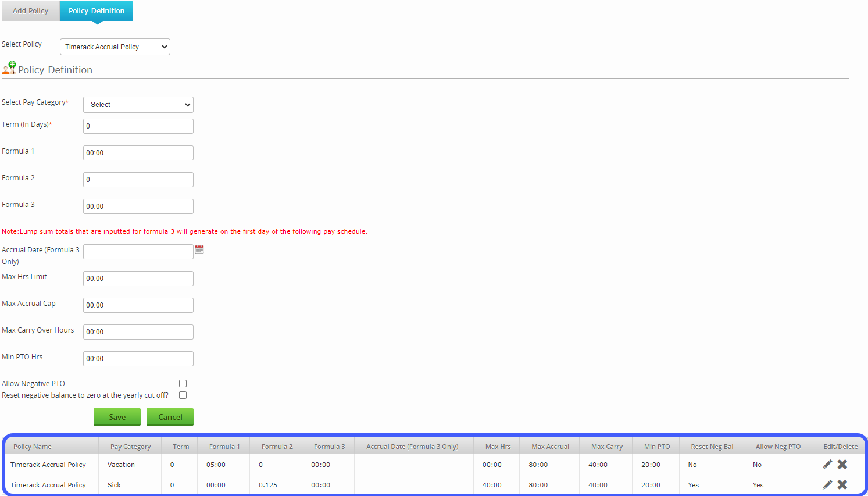Click the 0.125 Formula 2 value
Image resolution: width=868 pixels, height=496 pixels.
(268, 485)
